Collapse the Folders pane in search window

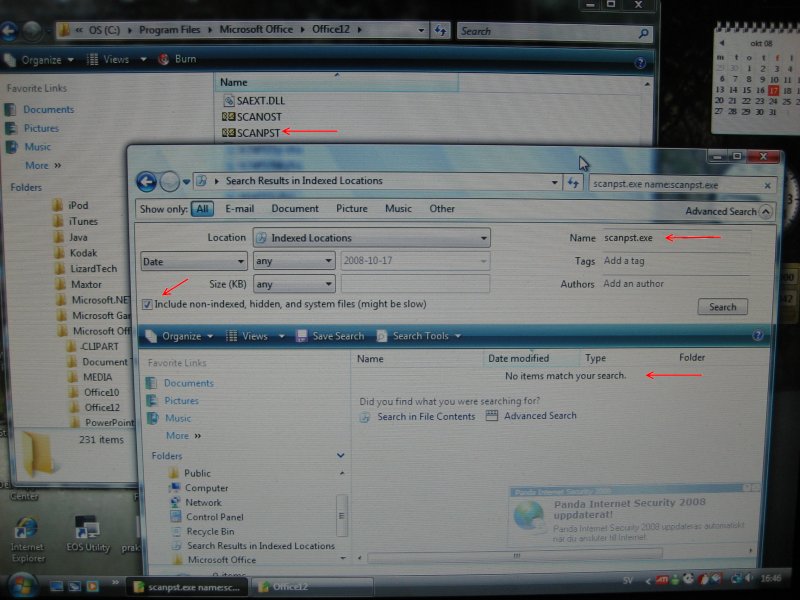(x=340, y=455)
